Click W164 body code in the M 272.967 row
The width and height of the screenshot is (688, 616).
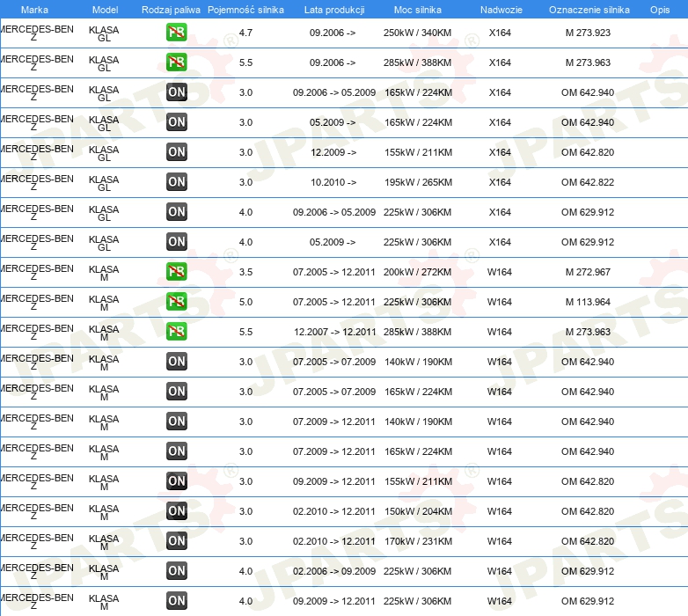(500, 272)
